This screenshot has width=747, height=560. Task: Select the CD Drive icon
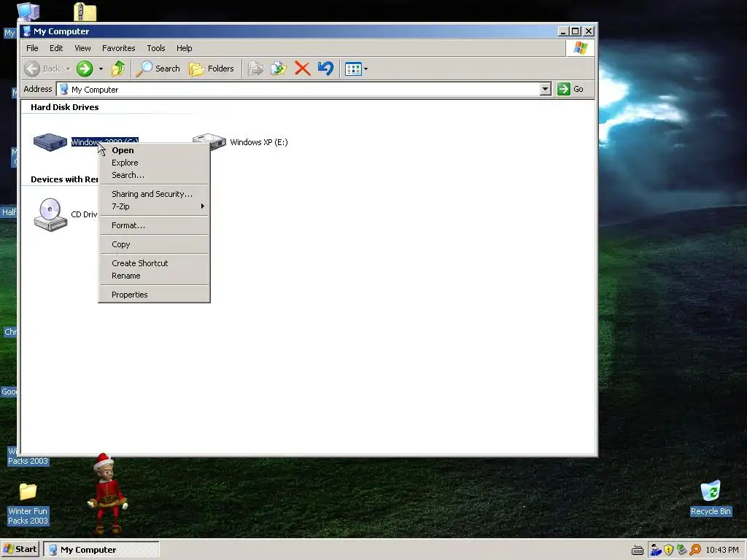[50, 214]
